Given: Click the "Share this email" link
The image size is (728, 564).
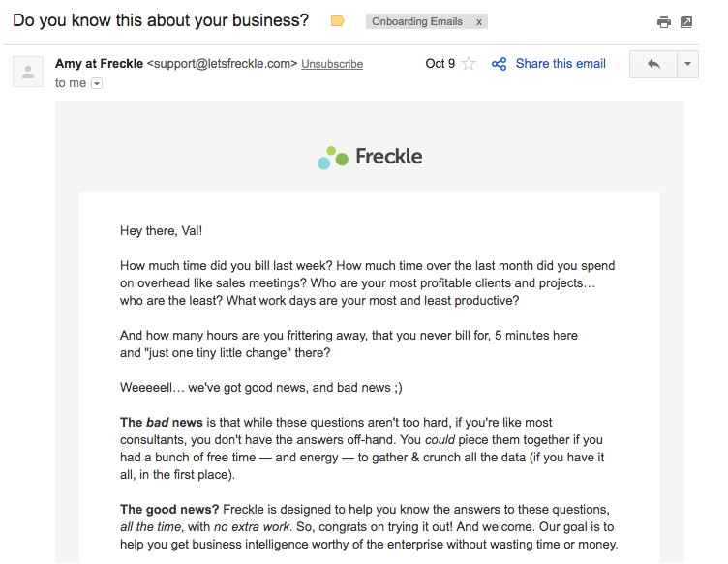Looking at the screenshot, I should click(561, 64).
